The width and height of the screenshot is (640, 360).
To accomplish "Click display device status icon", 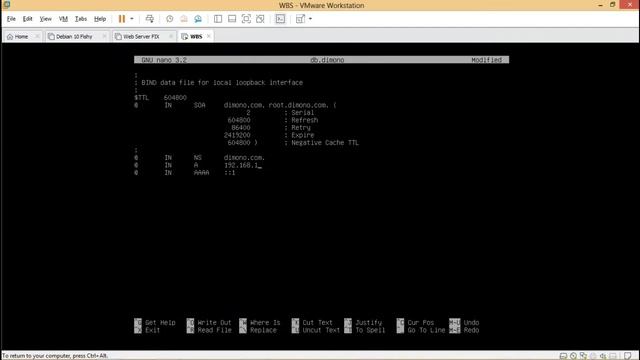I will pos(613,356).
